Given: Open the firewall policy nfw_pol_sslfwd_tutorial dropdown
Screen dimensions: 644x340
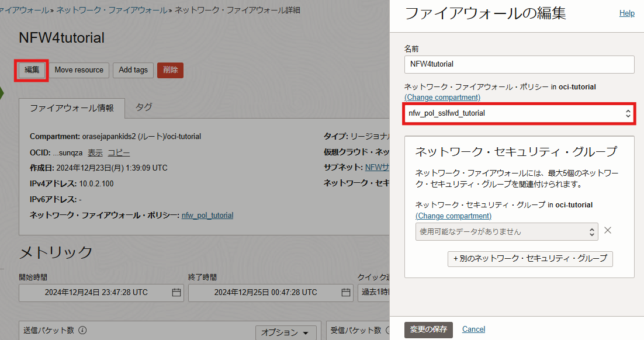Looking at the screenshot, I should [x=519, y=113].
